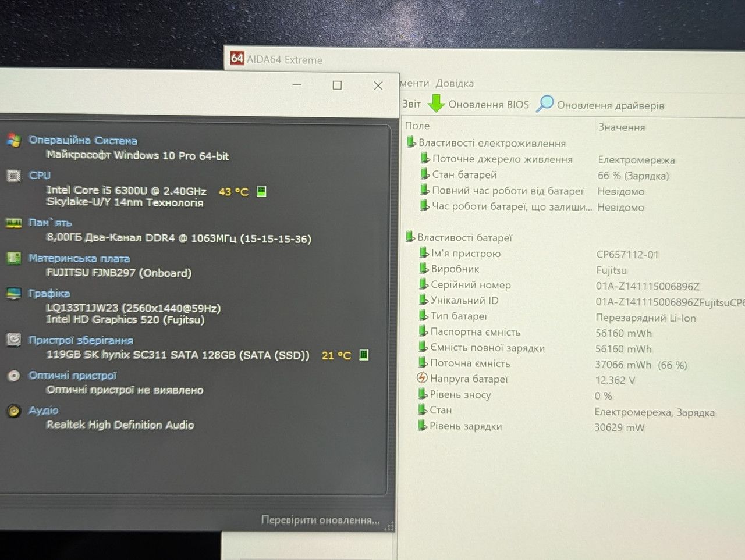Click the green CPU temperature indicator
The height and width of the screenshot is (560, 745).
[x=261, y=191]
